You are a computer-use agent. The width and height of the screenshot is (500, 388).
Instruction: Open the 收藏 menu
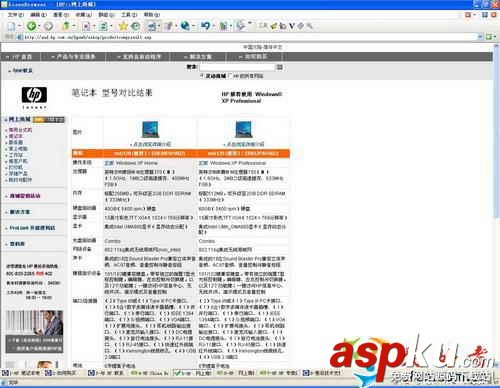83,15
